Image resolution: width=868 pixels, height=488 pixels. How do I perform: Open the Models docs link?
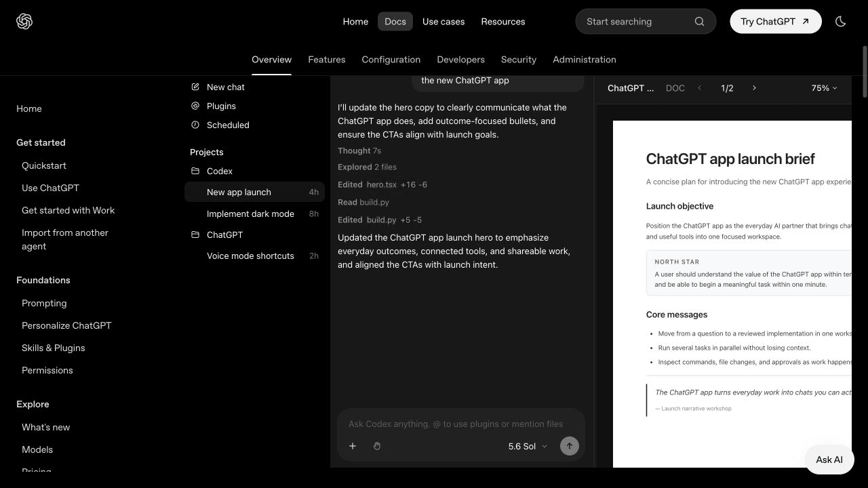pyautogui.click(x=37, y=449)
